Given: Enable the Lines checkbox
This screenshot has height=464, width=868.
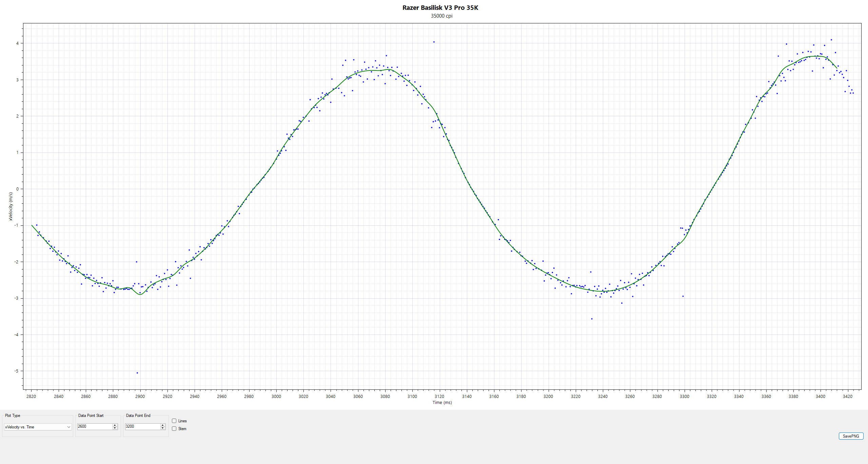Looking at the screenshot, I should [x=174, y=421].
